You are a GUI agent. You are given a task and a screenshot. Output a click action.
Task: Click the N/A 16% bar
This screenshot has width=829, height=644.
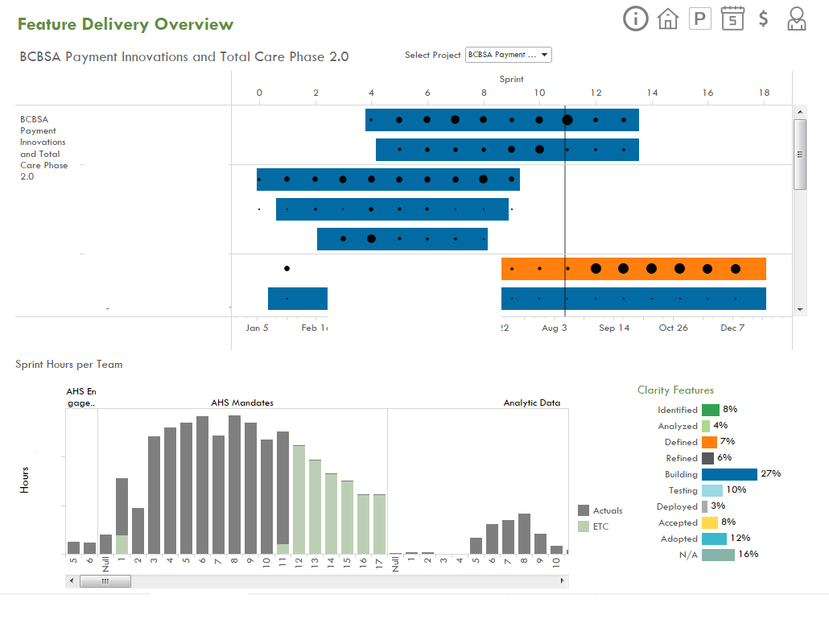[x=719, y=555]
